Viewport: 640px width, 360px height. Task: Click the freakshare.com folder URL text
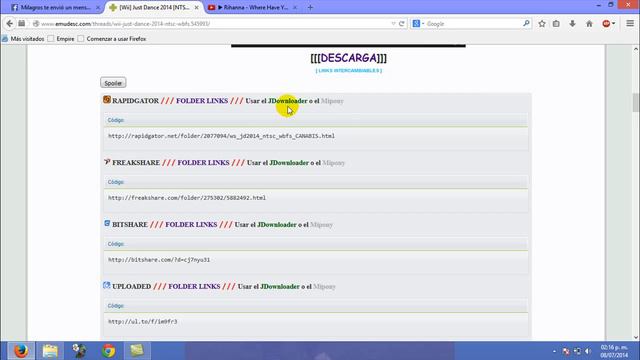(x=187, y=198)
